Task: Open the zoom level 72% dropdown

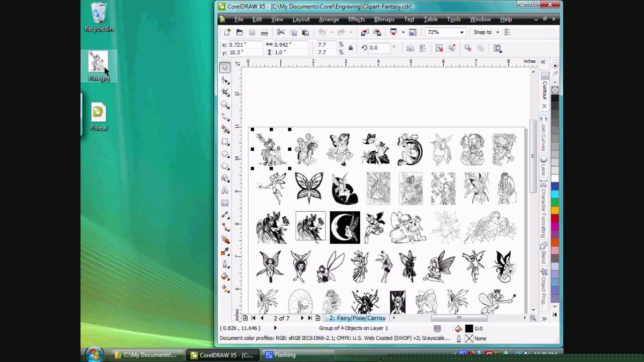Action: click(x=461, y=32)
